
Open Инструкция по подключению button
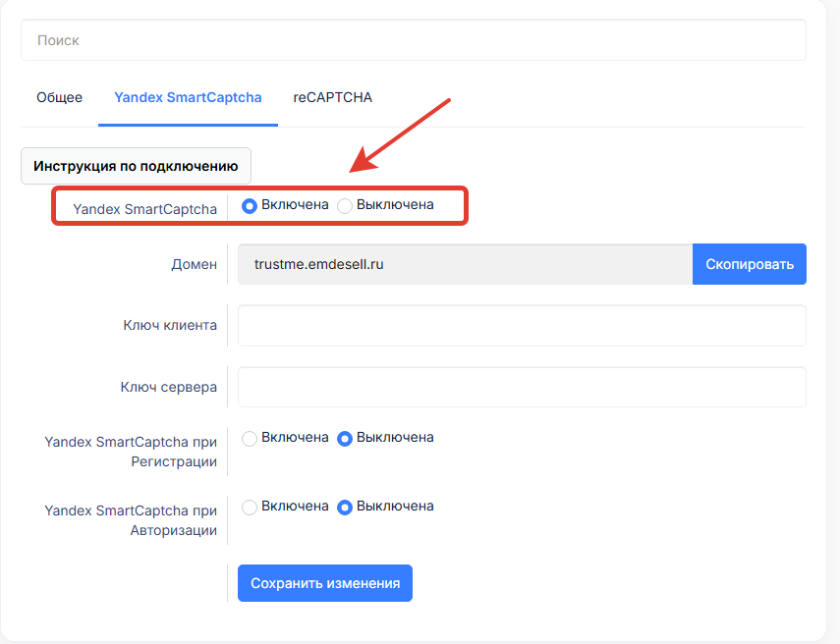(x=136, y=166)
